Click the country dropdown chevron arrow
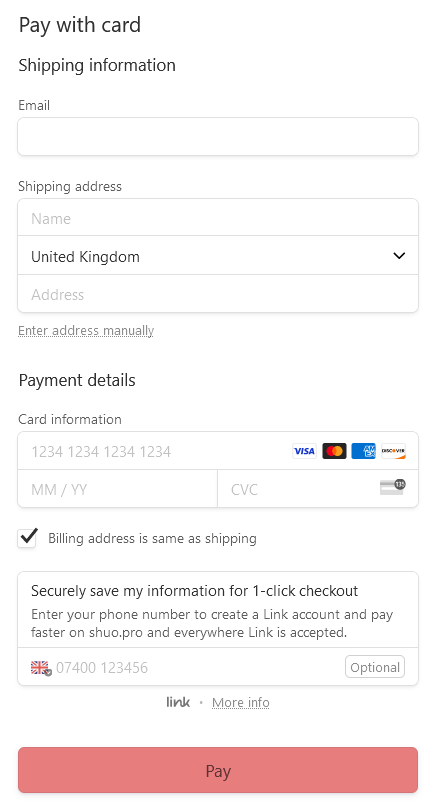Image resolution: width=444 pixels, height=812 pixels. coord(399,256)
